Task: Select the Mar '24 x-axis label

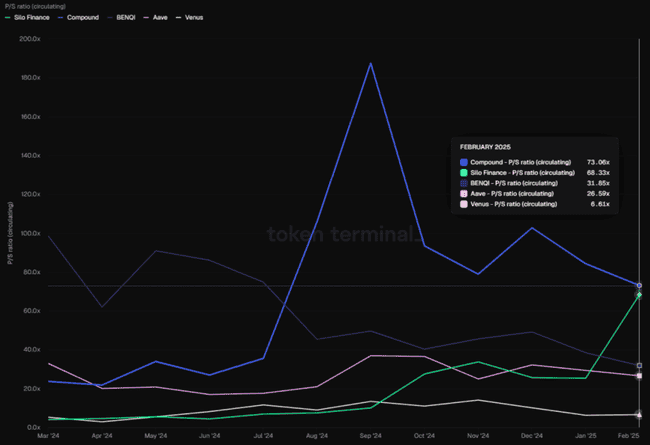Action: pos(47,436)
